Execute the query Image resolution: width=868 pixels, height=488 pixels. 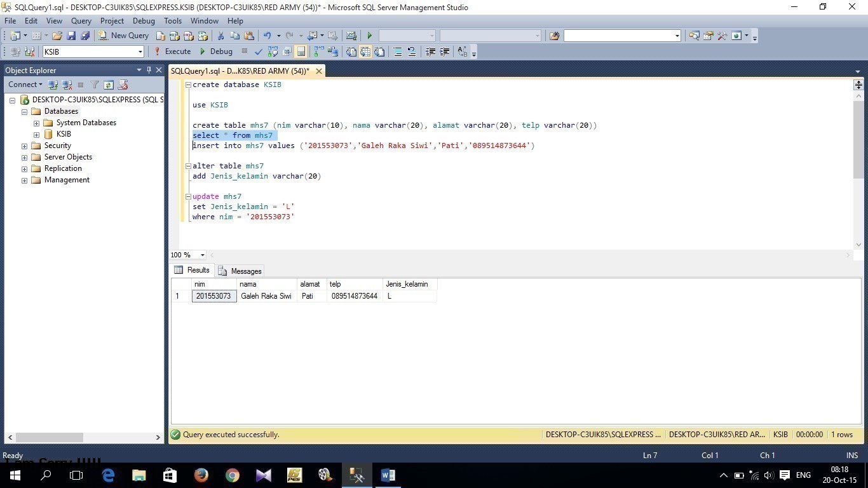point(172,51)
